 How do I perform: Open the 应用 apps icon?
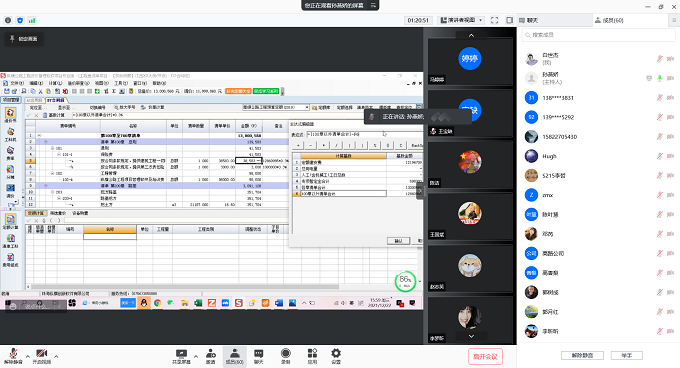[x=312, y=356]
